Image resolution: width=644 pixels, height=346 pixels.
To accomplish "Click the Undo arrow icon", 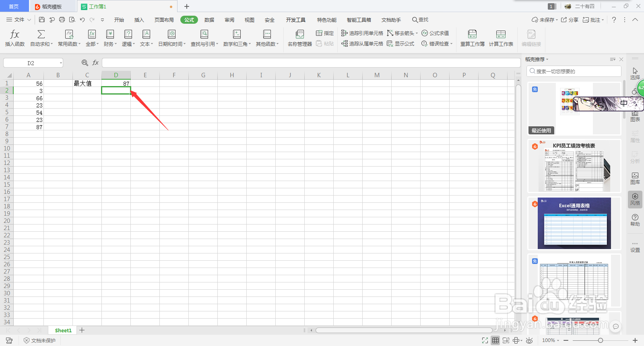I will (82, 19).
